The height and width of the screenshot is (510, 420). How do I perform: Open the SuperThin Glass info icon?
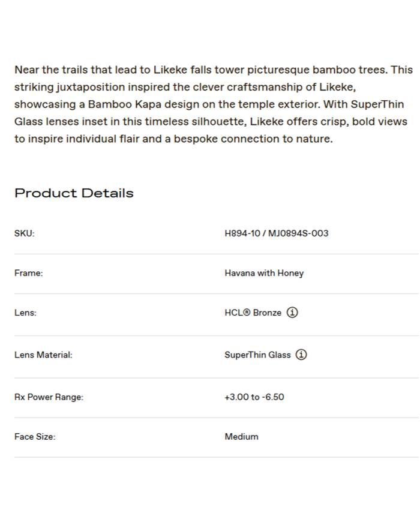pos(301,355)
